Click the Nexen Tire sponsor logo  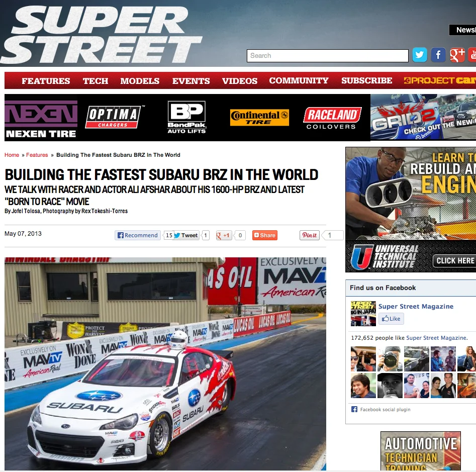pyautogui.click(x=41, y=119)
